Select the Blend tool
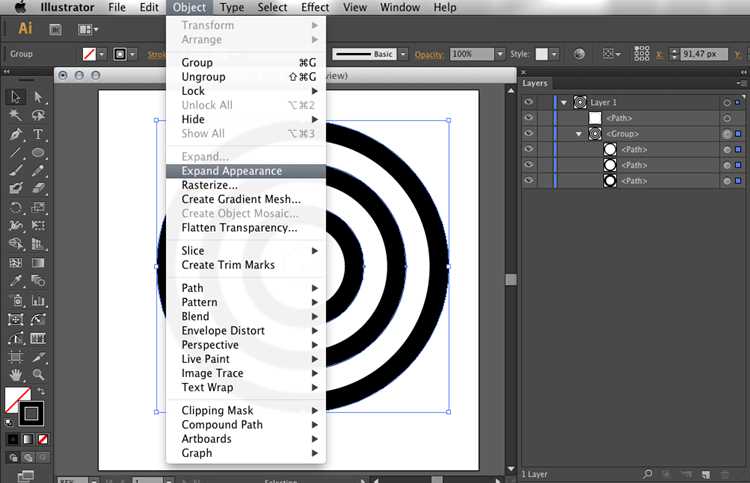The width and height of the screenshot is (750, 483). [x=38, y=281]
